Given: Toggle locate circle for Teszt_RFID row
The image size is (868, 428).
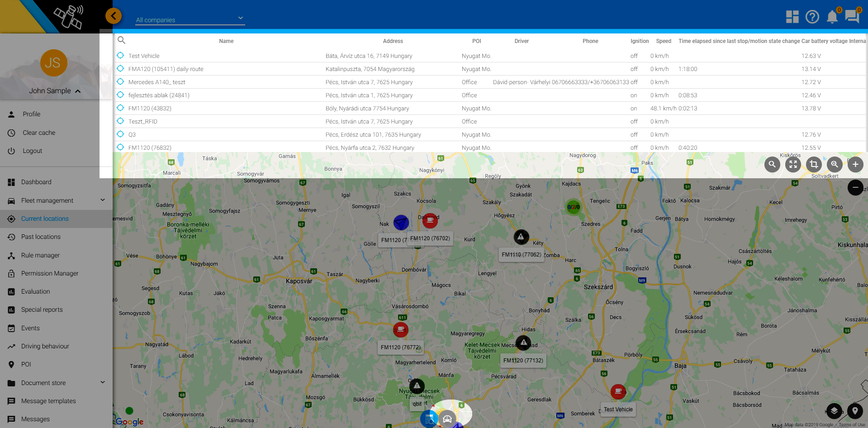Looking at the screenshot, I should [120, 121].
